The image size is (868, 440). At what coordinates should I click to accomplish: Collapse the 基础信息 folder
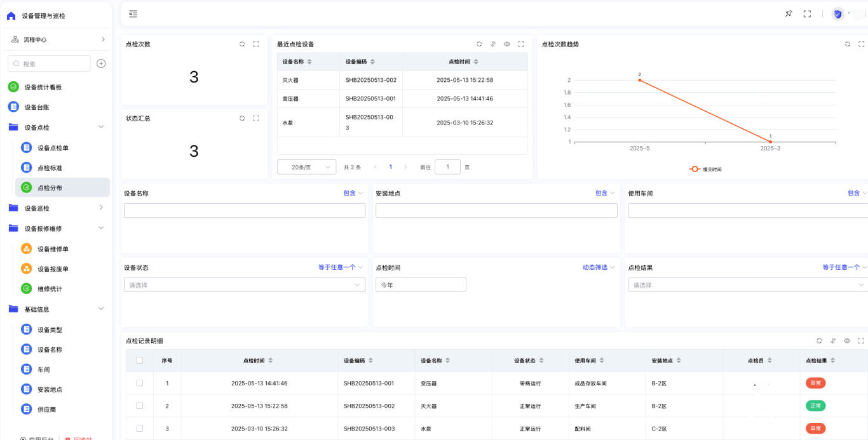(x=101, y=309)
